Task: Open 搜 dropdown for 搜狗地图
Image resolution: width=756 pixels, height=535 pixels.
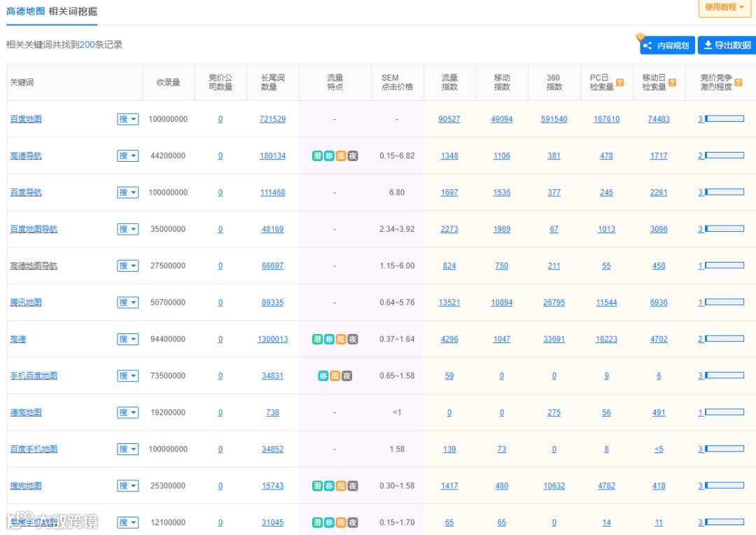Action: (128, 486)
